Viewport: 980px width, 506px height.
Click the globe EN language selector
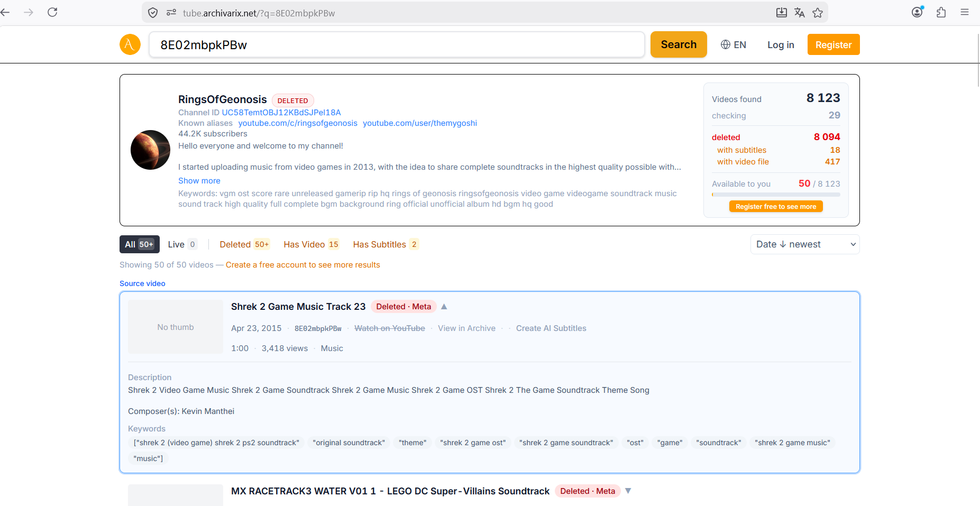point(734,45)
